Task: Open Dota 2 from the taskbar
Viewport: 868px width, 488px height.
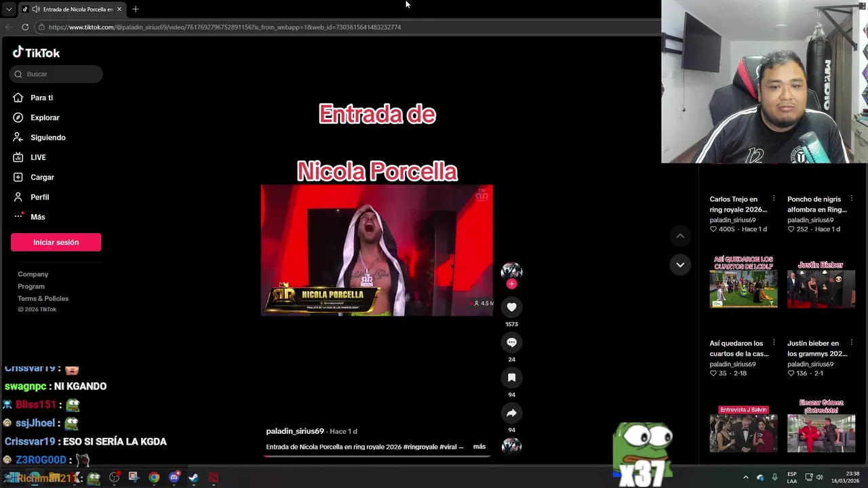Action: (x=214, y=477)
